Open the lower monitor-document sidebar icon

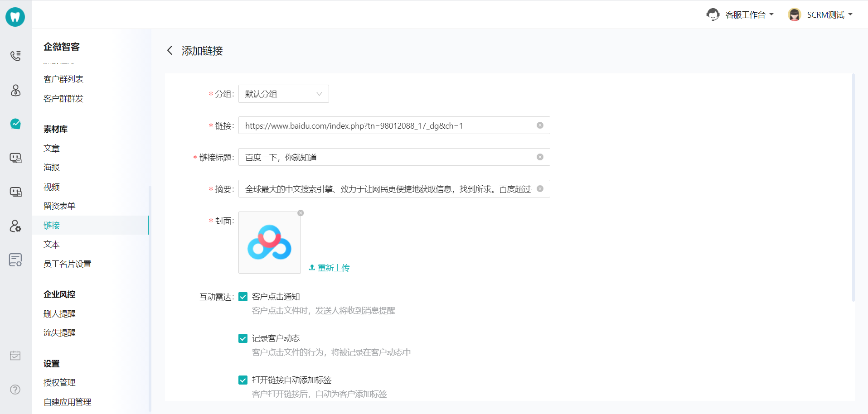point(15,192)
